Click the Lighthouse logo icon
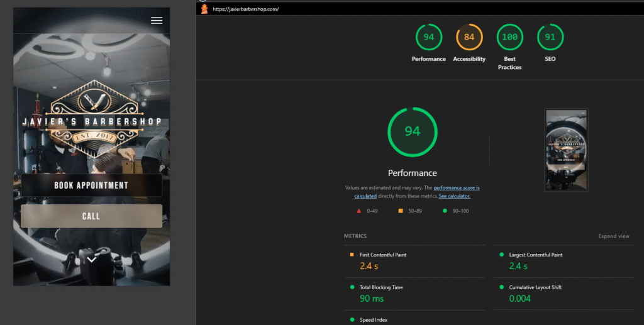Image resolution: width=644 pixels, height=325 pixels. coord(204,9)
